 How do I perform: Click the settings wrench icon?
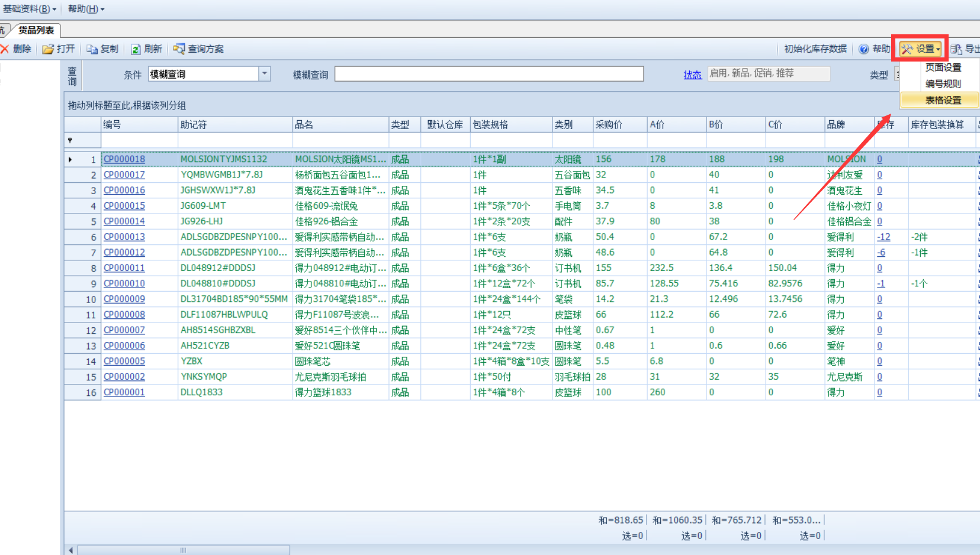pyautogui.click(x=907, y=49)
